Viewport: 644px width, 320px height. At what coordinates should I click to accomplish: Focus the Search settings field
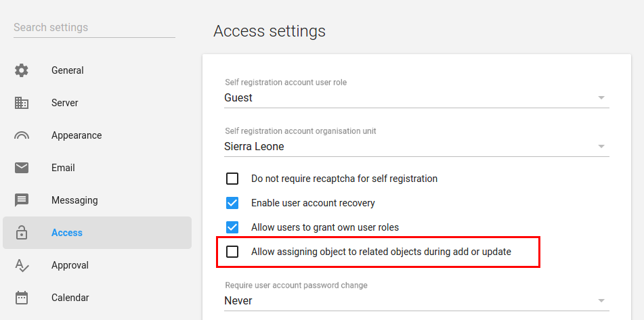93,28
